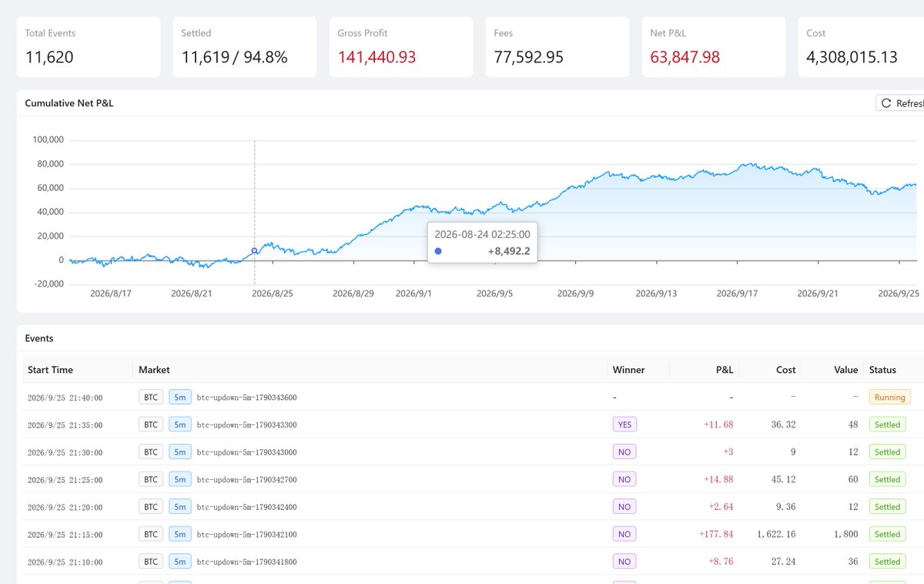Click market name btc-updown-5m-1790342400

pyautogui.click(x=247, y=507)
